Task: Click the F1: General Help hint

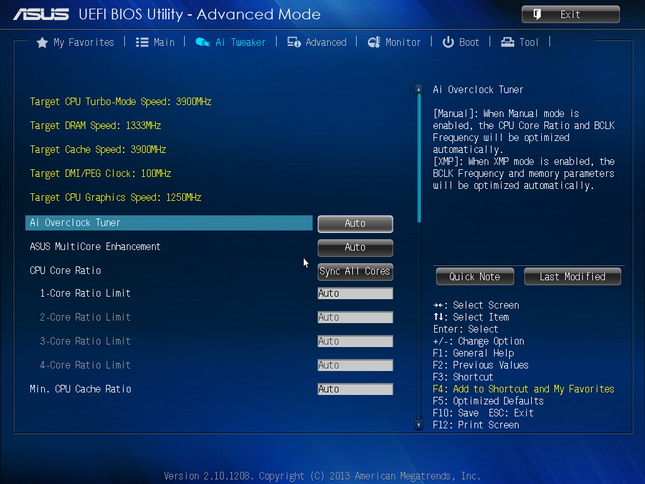Action: 473,353
